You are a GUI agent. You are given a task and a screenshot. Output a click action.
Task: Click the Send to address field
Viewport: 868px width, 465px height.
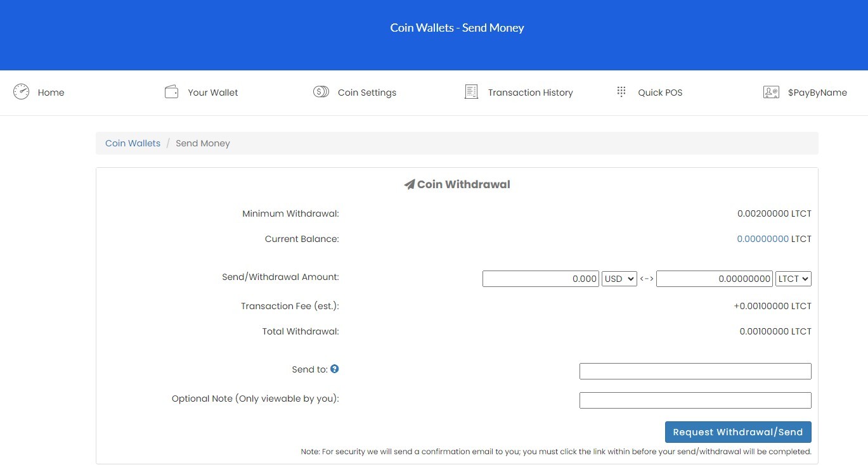point(695,371)
